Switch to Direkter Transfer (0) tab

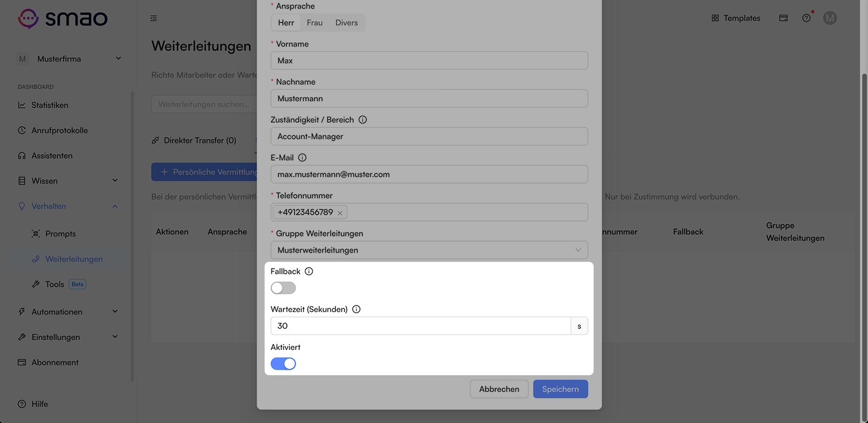tap(194, 140)
